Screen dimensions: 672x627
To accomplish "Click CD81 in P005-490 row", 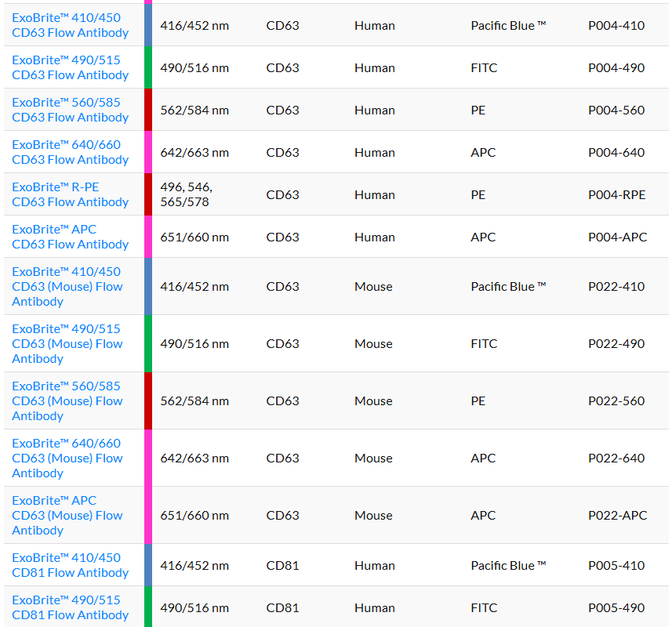I will 282,608.
